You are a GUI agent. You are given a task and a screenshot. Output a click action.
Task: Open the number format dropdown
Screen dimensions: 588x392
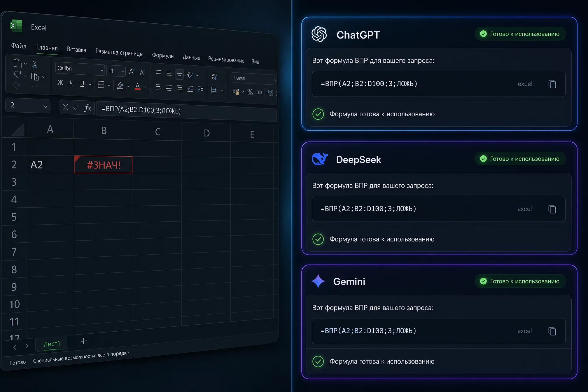275,80
